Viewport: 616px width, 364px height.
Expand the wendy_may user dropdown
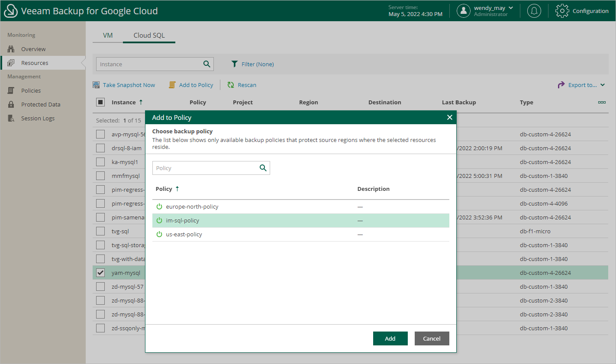click(x=511, y=8)
